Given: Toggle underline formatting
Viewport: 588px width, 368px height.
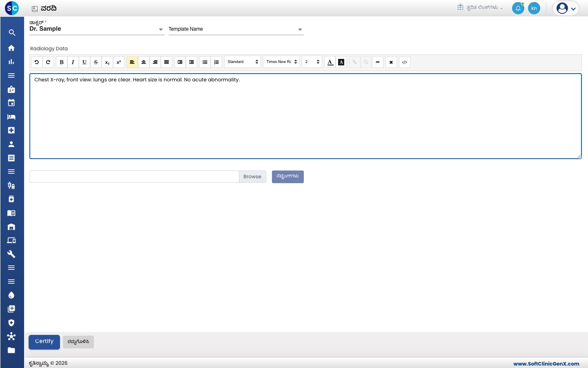Looking at the screenshot, I should pos(85,62).
